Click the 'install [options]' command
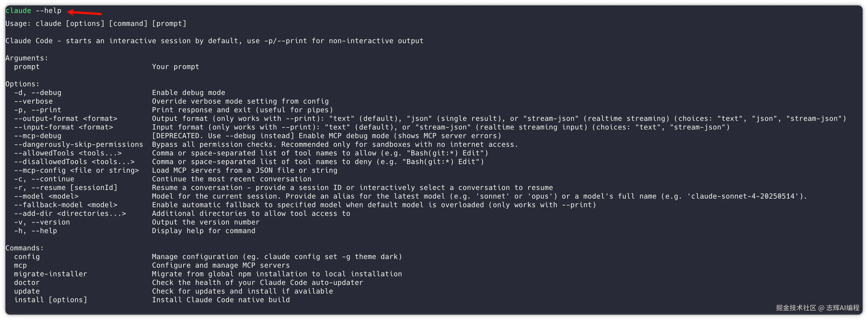Image resolution: width=868 pixels, height=320 pixels. point(51,300)
